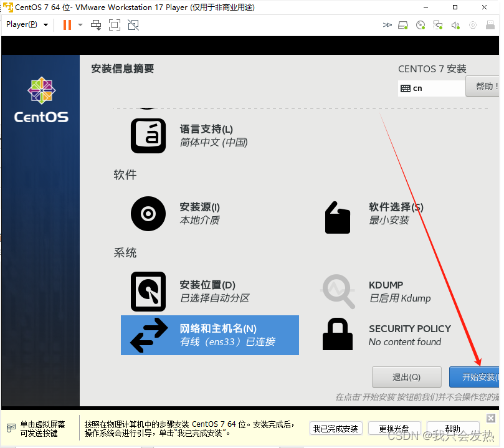Screen dimensions: 504x448
Task: Open Network & Hostname (网络和主机名) arrows icon
Action: pyautogui.click(x=149, y=335)
